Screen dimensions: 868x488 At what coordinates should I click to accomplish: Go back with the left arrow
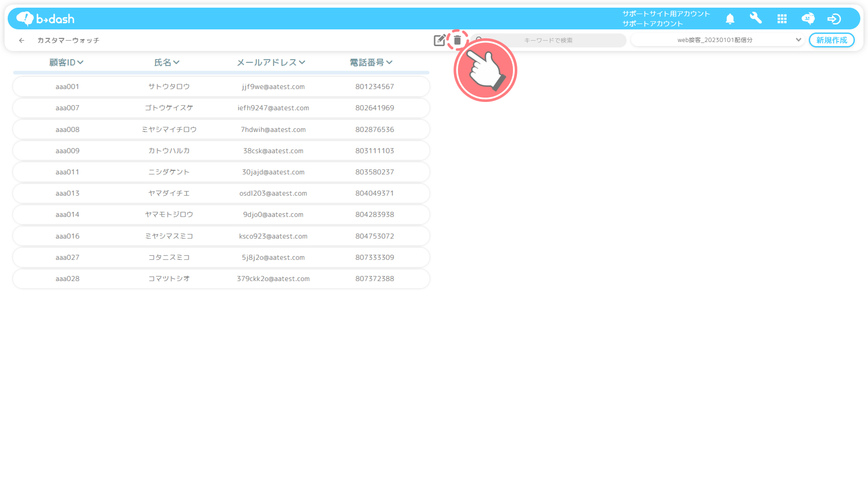point(22,40)
